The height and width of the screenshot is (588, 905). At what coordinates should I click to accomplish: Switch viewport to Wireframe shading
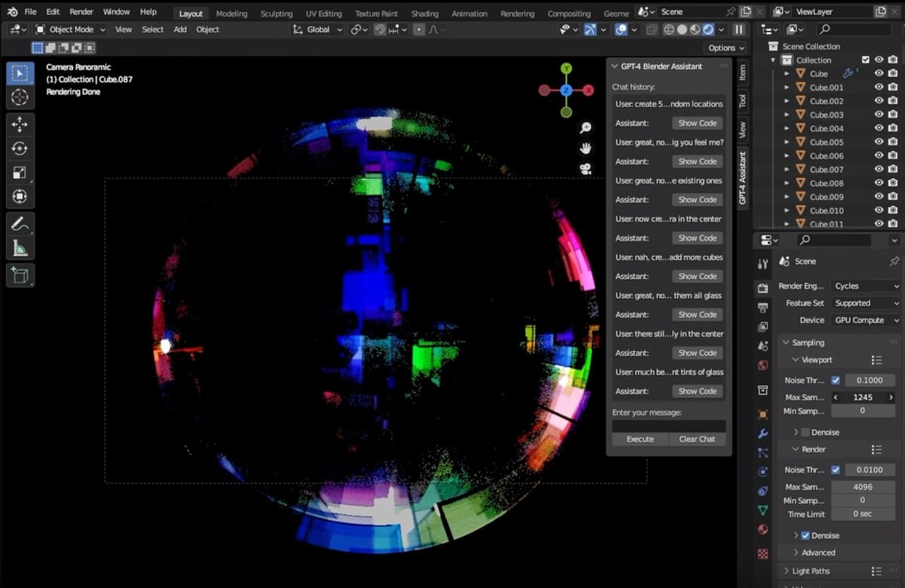coord(669,29)
